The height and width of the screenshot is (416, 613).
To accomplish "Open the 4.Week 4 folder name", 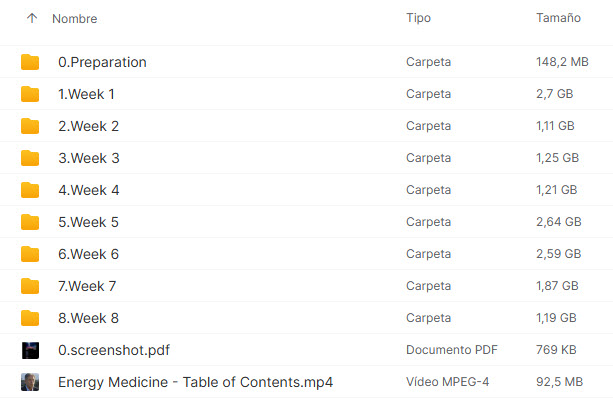I will point(89,190).
